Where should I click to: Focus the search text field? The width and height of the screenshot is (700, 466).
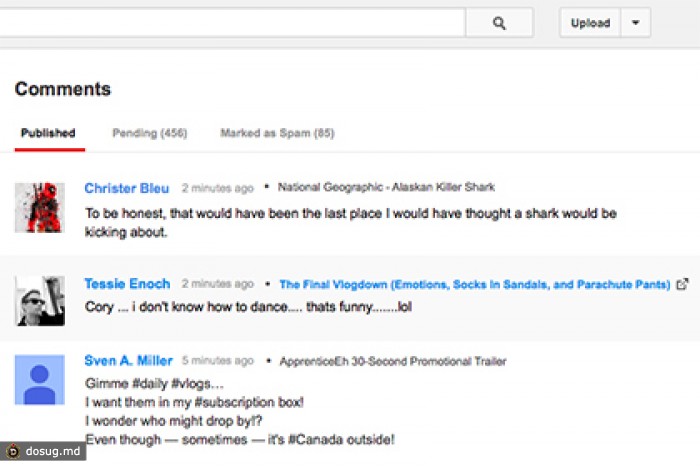230,24
